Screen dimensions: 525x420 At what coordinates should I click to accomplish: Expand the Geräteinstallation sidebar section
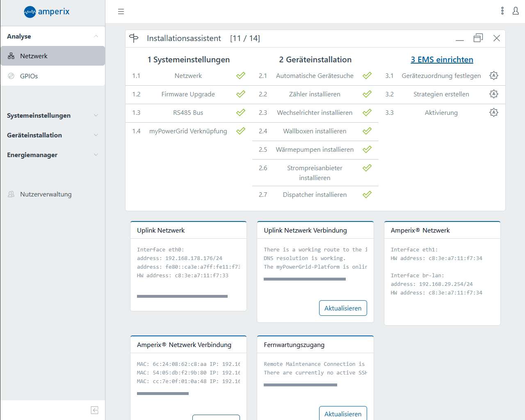tap(52, 135)
